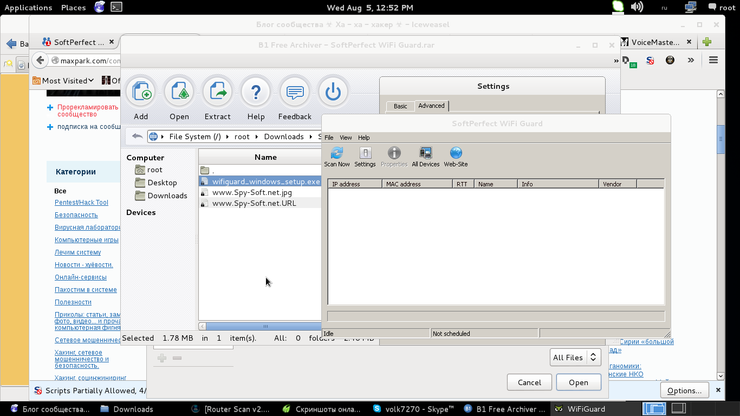Open the Web-Site globe icon

(x=455, y=157)
